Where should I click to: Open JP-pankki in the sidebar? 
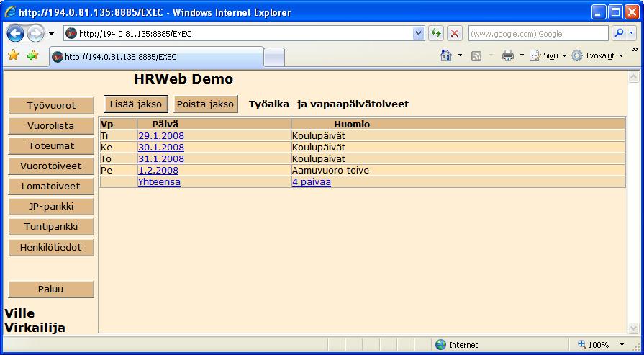click(x=51, y=206)
